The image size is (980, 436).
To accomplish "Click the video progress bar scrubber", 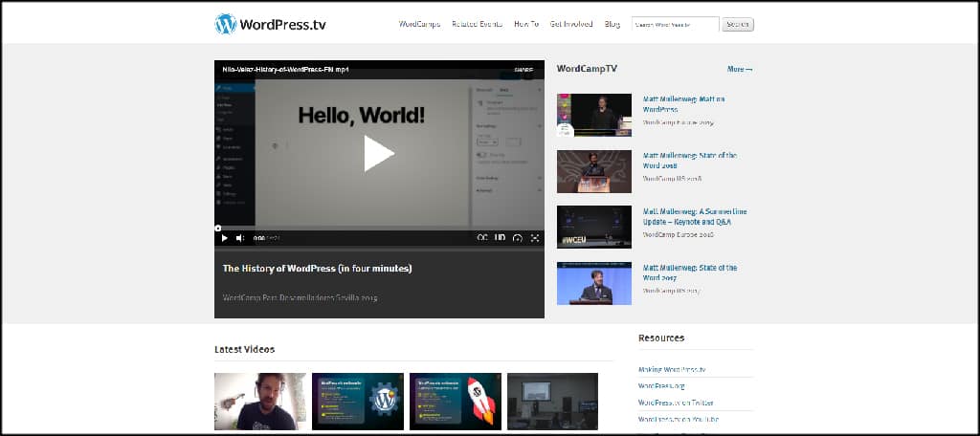I will click(218, 228).
